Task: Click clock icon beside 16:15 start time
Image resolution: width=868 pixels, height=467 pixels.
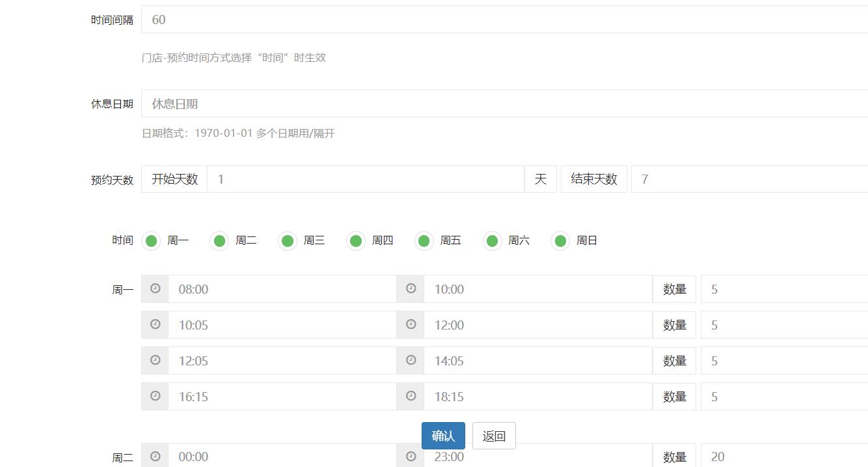Action: click(x=155, y=396)
